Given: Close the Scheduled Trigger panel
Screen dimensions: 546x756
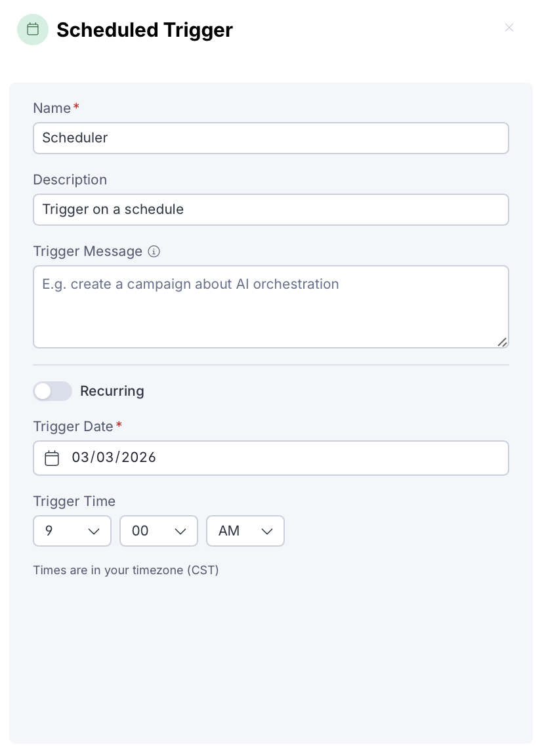Looking at the screenshot, I should pos(509,28).
